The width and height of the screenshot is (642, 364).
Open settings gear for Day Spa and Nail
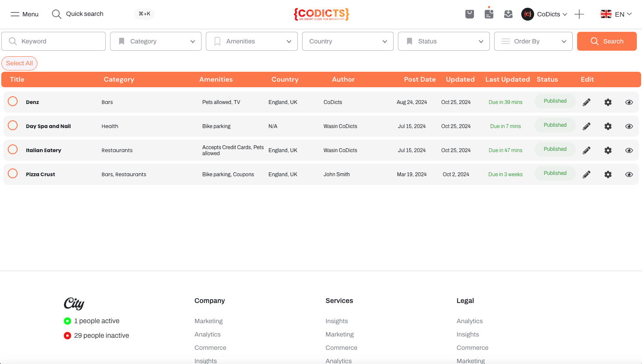point(608,126)
